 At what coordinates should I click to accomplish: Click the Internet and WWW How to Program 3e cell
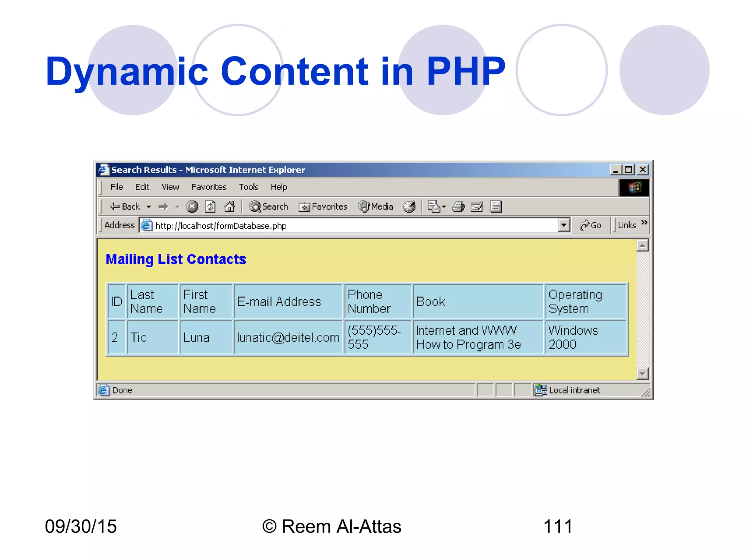(x=478, y=337)
